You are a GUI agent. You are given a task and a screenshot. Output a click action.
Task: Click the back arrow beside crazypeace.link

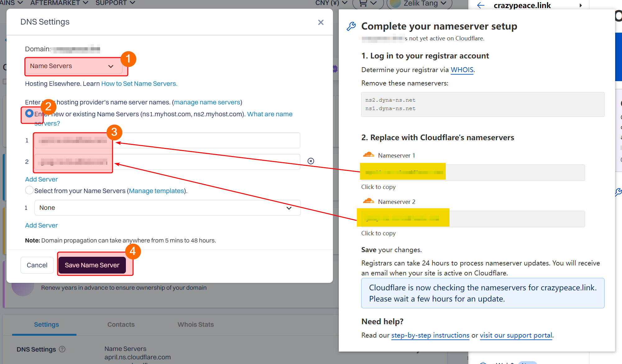point(481,5)
